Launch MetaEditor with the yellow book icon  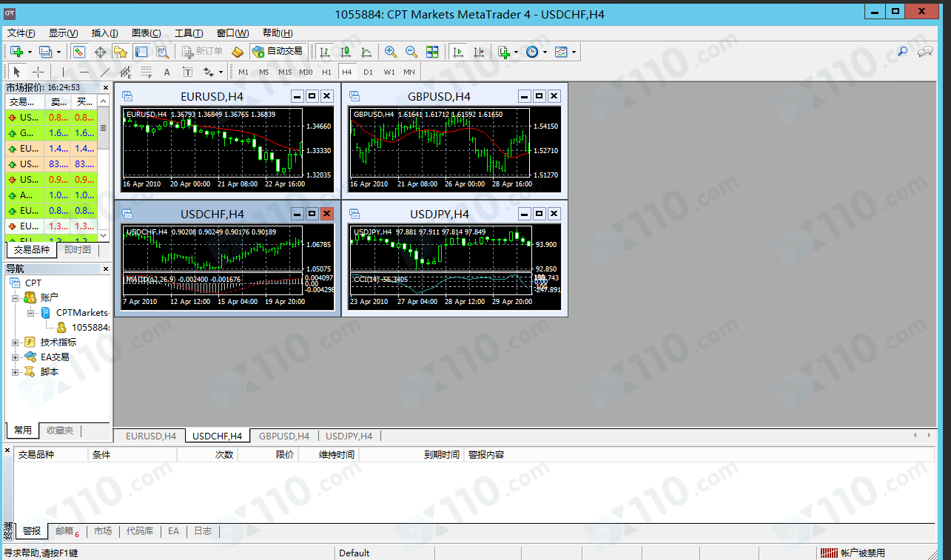(238, 52)
